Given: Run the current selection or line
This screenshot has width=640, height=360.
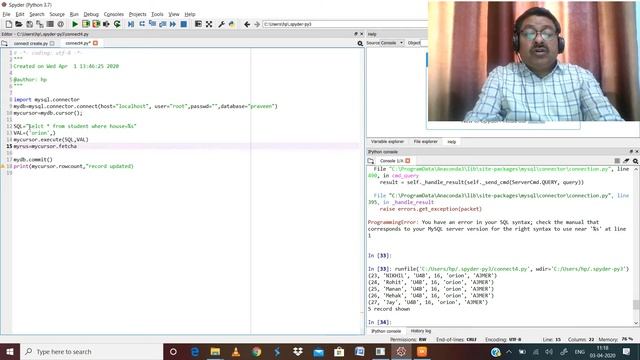Looking at the screenshot, I should tap(107, 24).
